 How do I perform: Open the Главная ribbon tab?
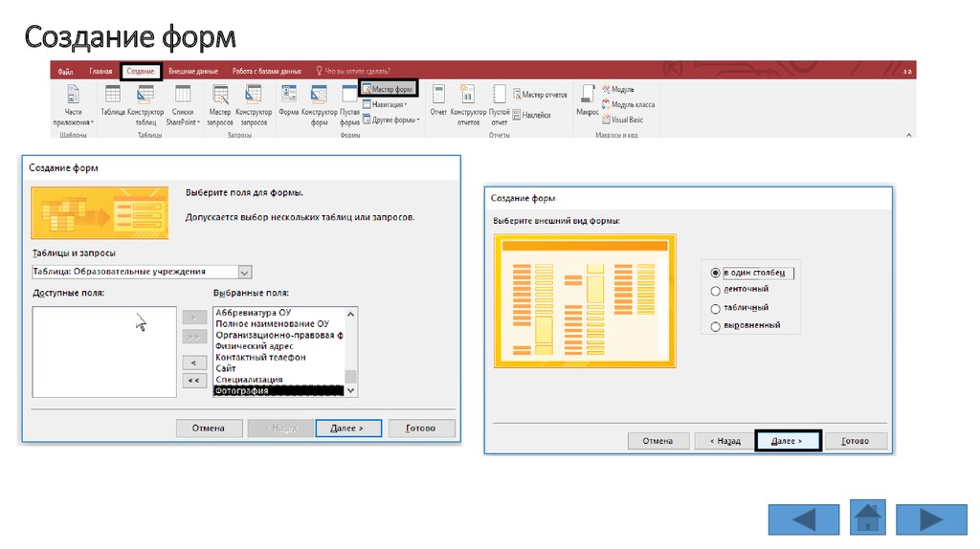coord(100,71)
